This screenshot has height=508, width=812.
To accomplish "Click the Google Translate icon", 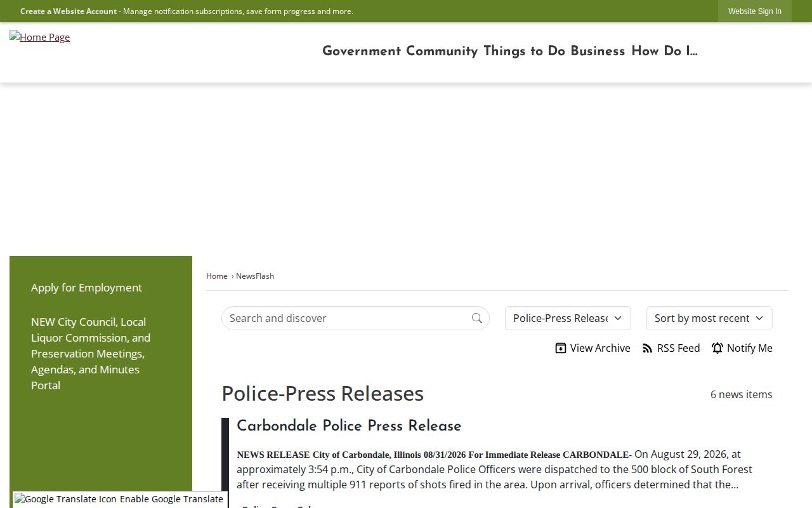I will pyautogui.click(x=65, y=499).
